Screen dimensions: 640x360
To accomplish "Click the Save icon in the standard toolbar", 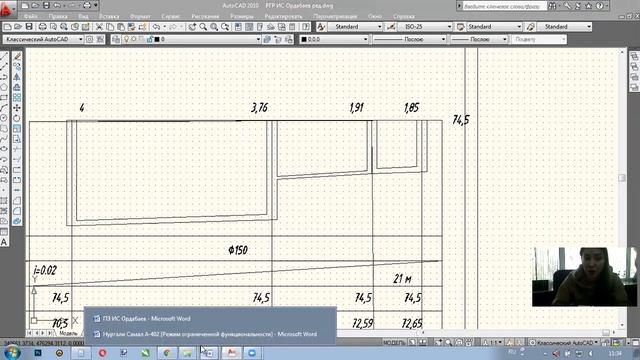I will 29,27.
